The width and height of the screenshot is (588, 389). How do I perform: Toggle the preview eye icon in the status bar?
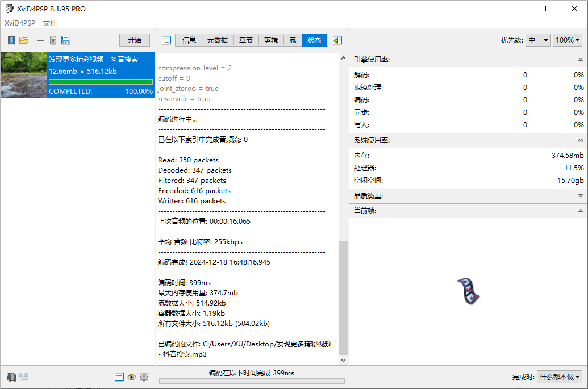point(131,377)
